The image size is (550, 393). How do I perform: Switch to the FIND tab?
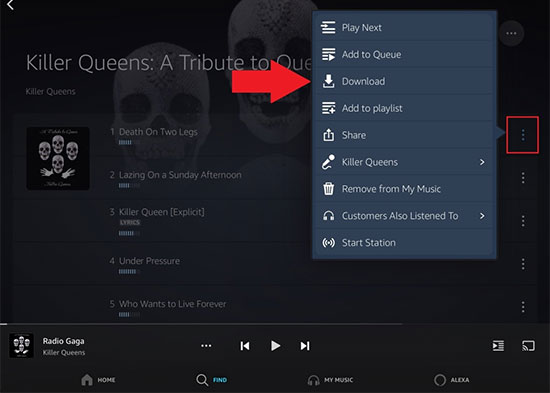[x=212, y=380]
